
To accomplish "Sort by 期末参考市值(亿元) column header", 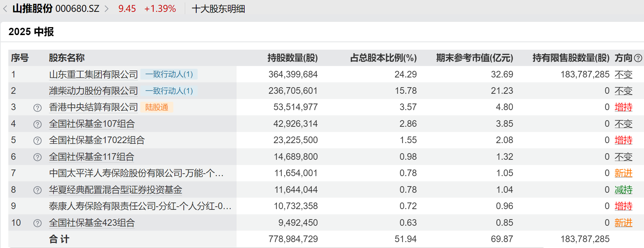I will click(x=475, y=58).
